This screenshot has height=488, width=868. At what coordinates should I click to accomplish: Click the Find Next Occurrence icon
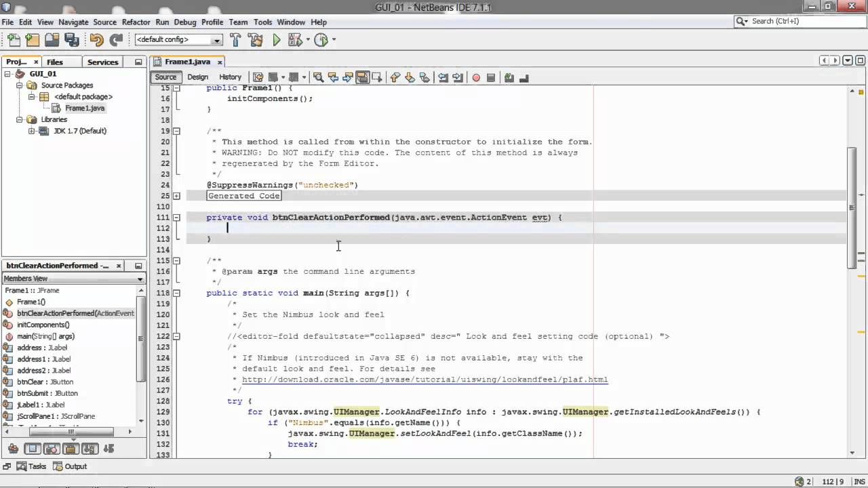click(x=348, y=77)
